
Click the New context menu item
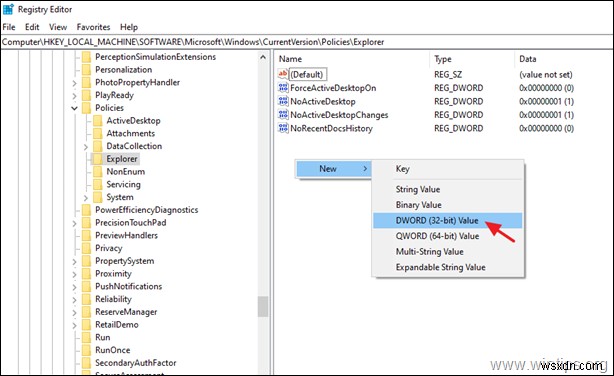click(x=334, y=169)
